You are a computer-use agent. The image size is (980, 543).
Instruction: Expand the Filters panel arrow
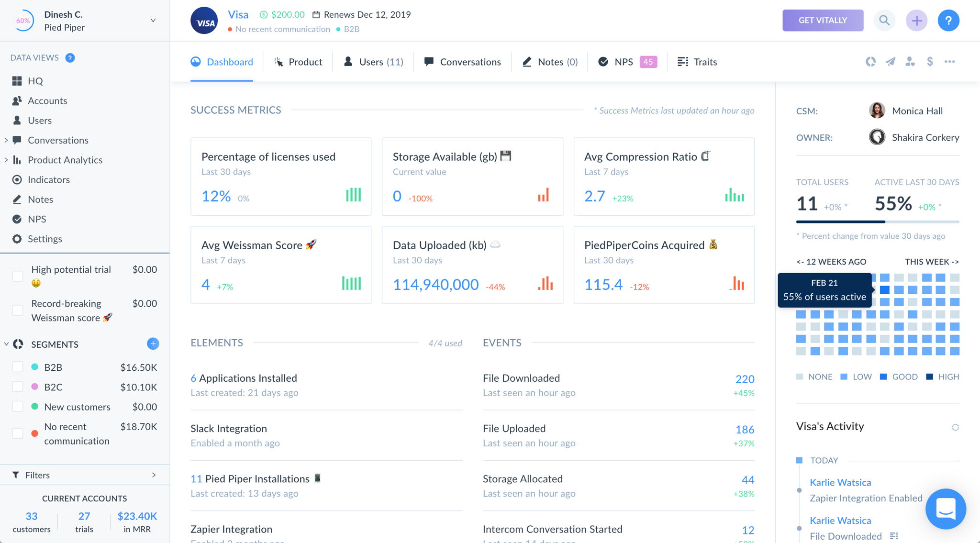(154, 475)
